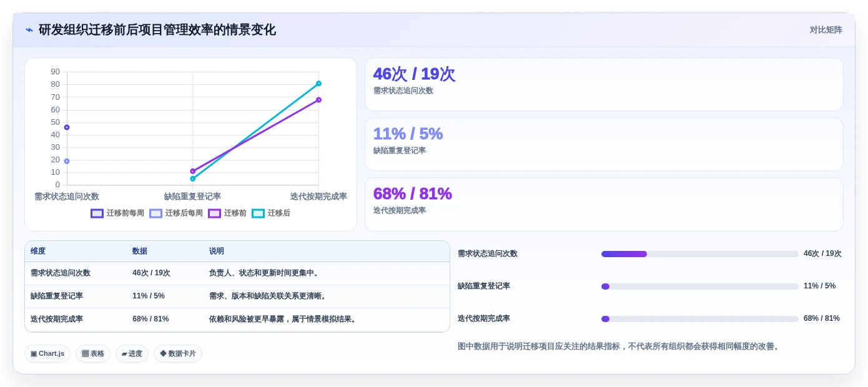Click the cyan data point at 81
The image size is (868, 387).
[x=318, y=84]
